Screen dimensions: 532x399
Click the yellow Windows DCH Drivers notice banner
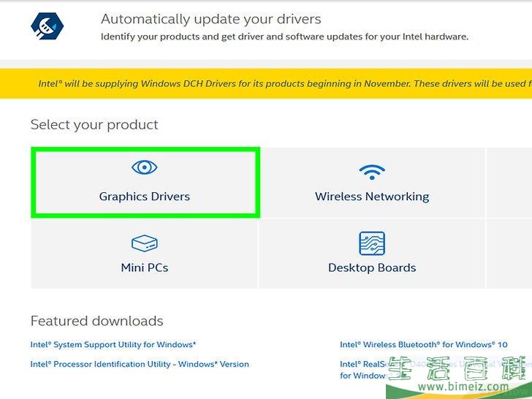pyautogui.click(x=266, y=84)
